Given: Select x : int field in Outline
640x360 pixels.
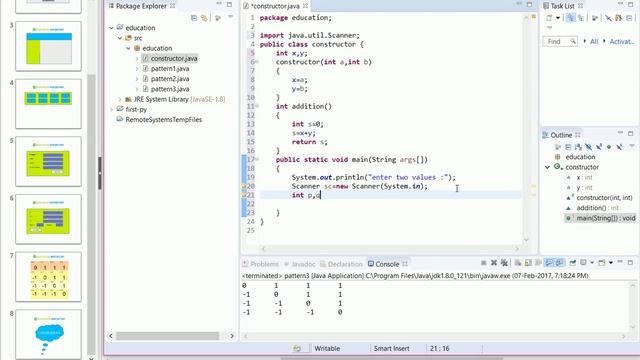Looking at the screenshot, I should click(x=584, y=177).
